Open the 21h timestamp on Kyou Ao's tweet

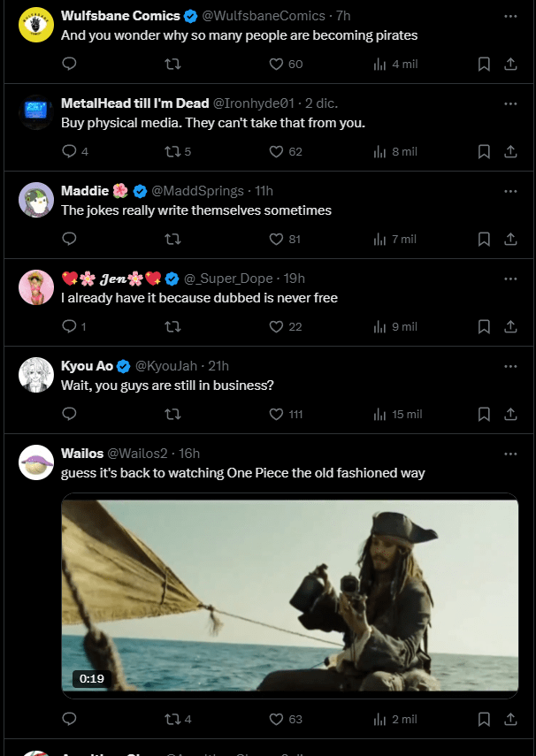click(x=218, y=366)
